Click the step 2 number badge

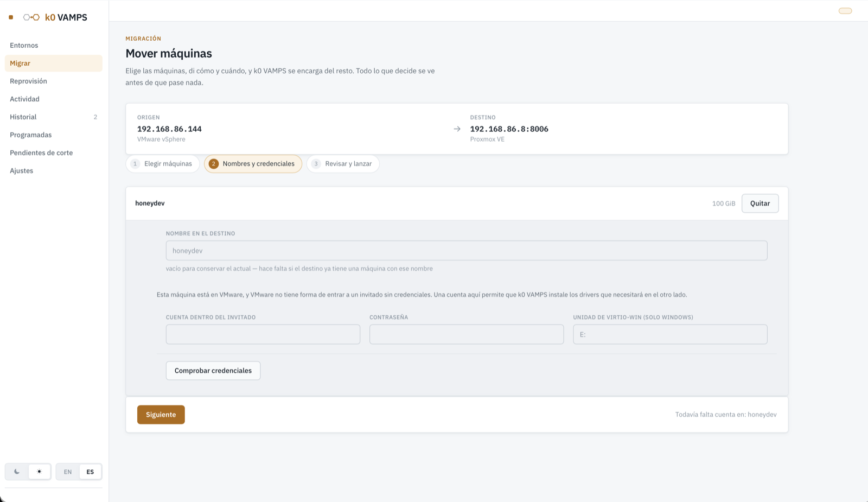pos(214,164)
